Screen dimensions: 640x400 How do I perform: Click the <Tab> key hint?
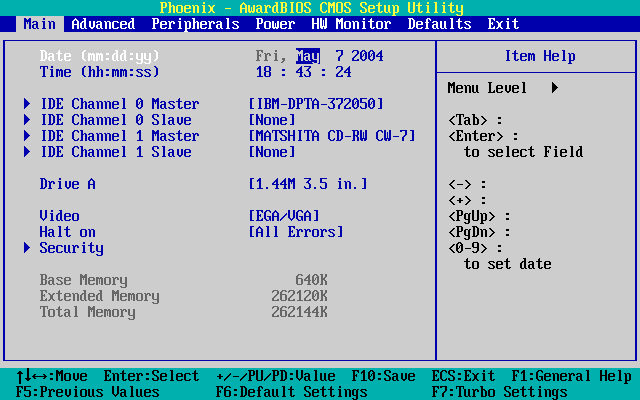[x=468, y=120]
